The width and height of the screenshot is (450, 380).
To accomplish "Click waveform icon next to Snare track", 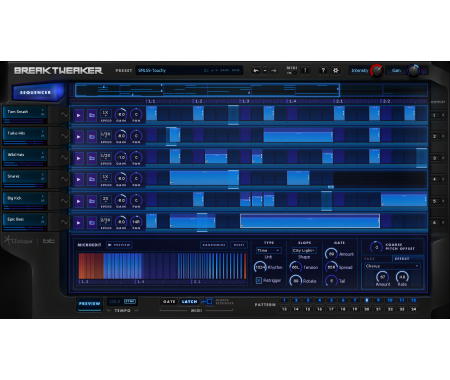I will 64,179.
